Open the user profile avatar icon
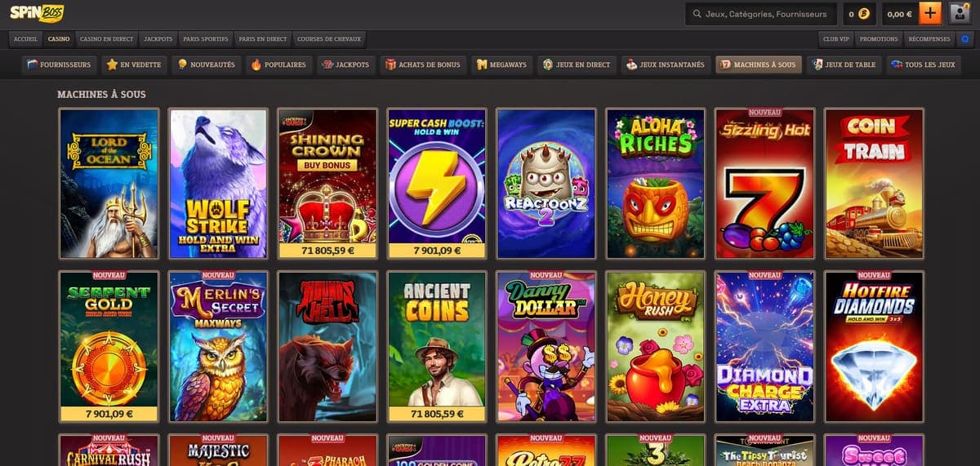The width and height of the screenshot is (980, 466). pyautogui.click(x=959, y=14)
